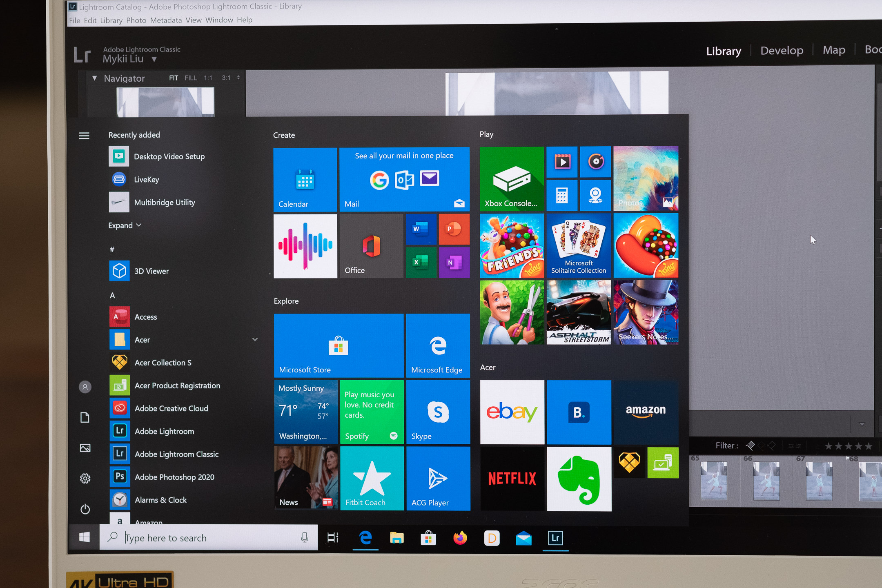Collapse the Navigator panel triangle
The image size is (882, 588).
tap(95, 78)
